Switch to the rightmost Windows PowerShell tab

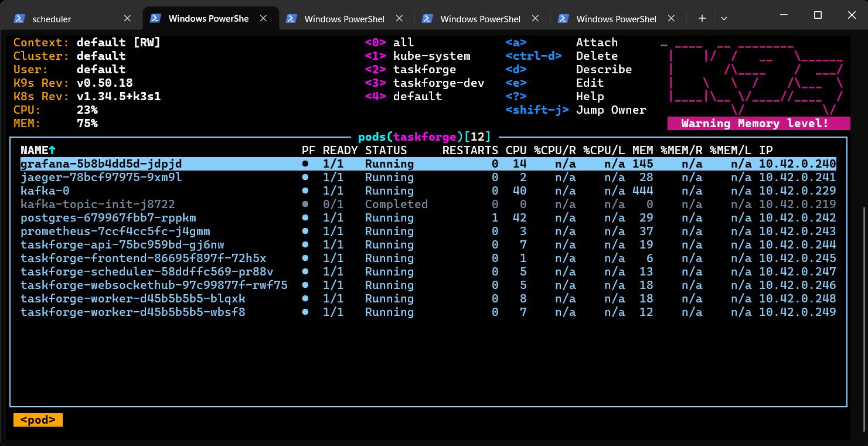[x=615, y=19]
